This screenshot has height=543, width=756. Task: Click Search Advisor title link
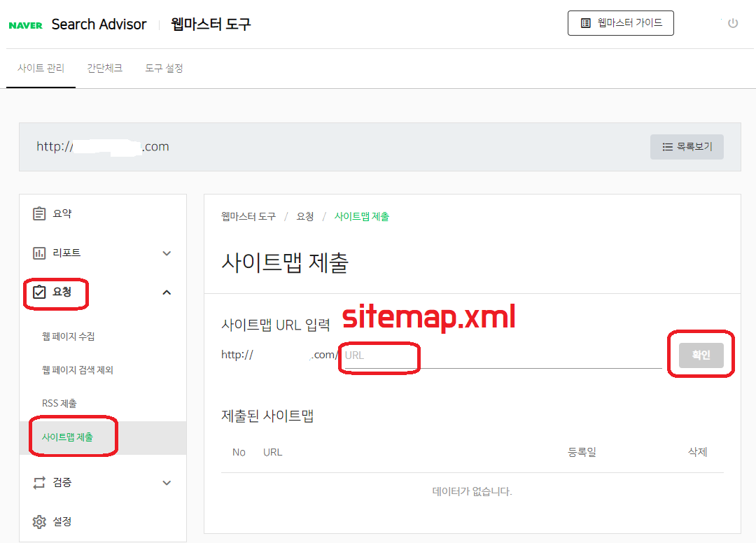point(99,24)
